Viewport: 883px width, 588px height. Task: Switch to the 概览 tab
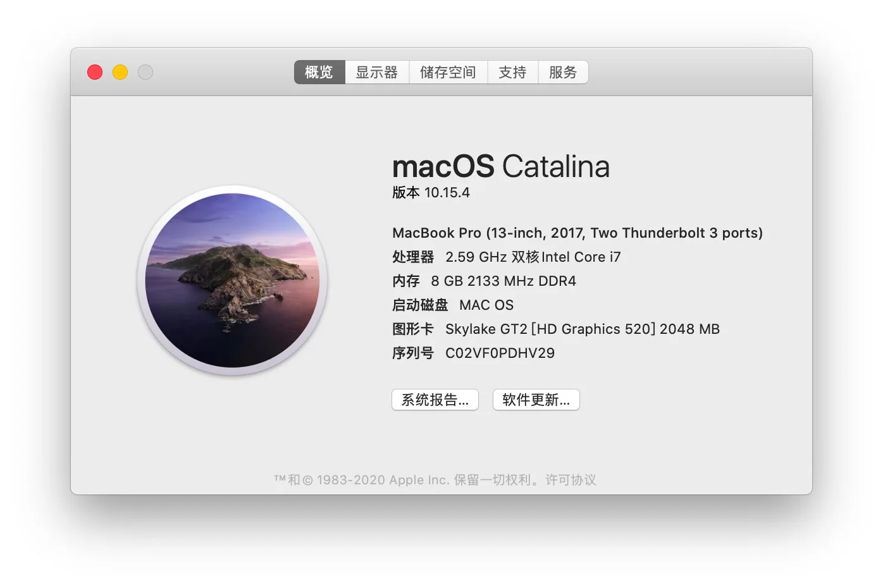pyautogui.click(x=319, y=72)
